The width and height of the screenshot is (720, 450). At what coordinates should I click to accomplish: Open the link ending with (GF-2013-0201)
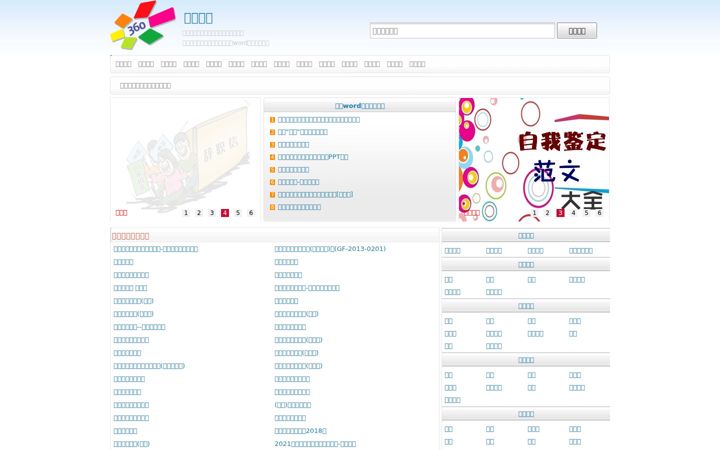tap(330, 249)
